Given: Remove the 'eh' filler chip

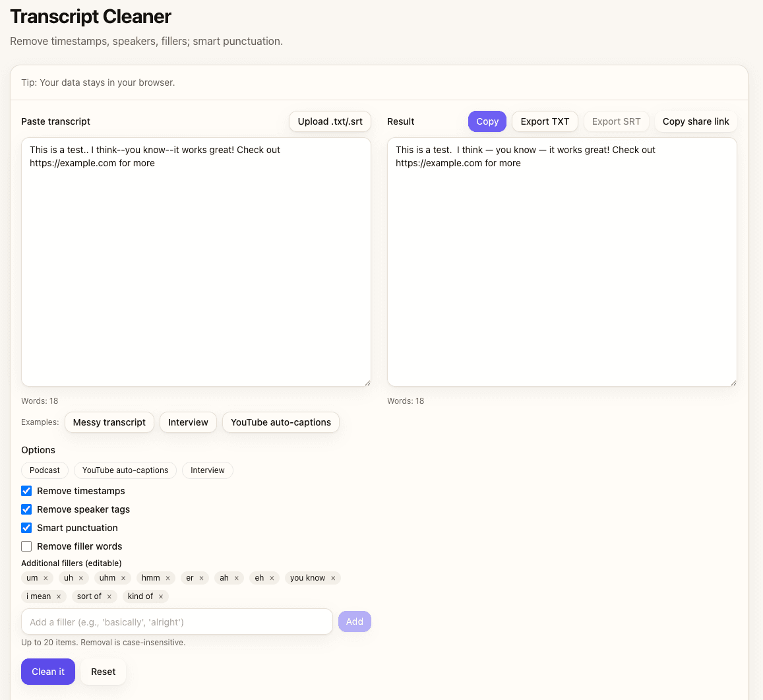Looking at the screenshot, I should pyautogui.click(x=271, y=578).
